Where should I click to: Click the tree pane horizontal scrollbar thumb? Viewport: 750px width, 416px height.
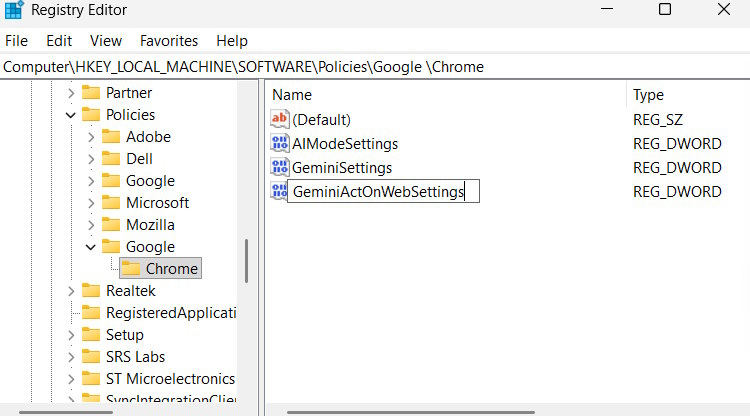point(66,412)
